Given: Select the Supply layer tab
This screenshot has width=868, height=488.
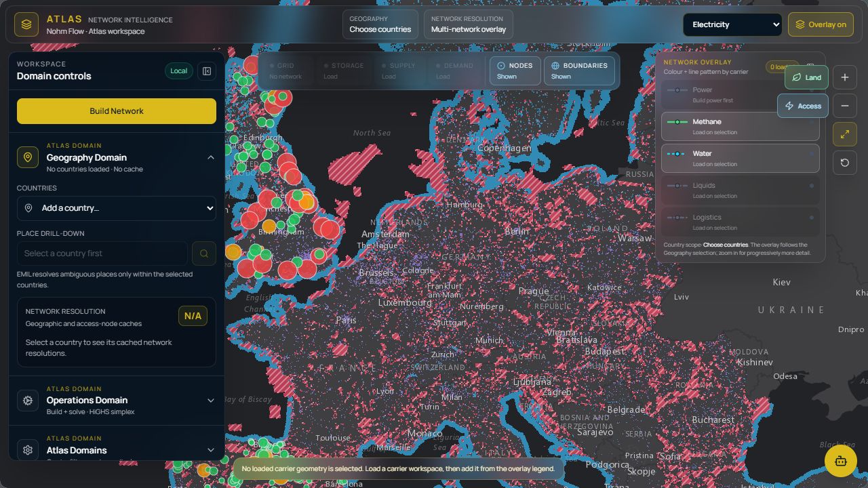Looking at the screenshot, I should [399, 70].
